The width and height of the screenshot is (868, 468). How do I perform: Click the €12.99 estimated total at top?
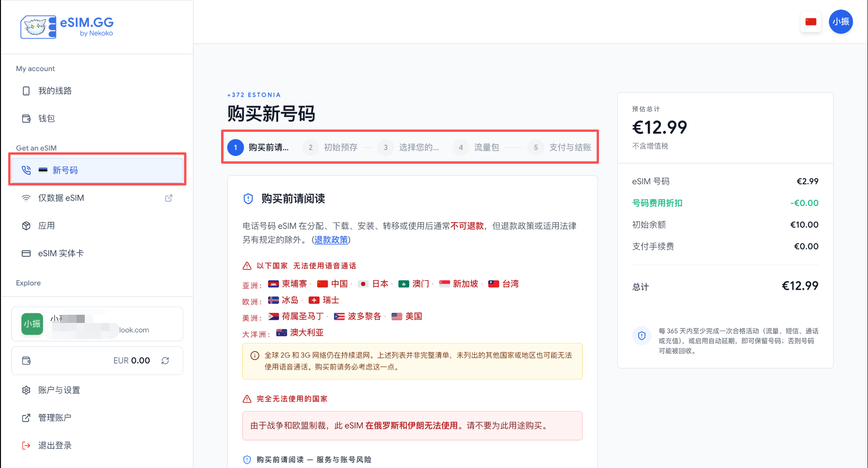pos(659,127)
